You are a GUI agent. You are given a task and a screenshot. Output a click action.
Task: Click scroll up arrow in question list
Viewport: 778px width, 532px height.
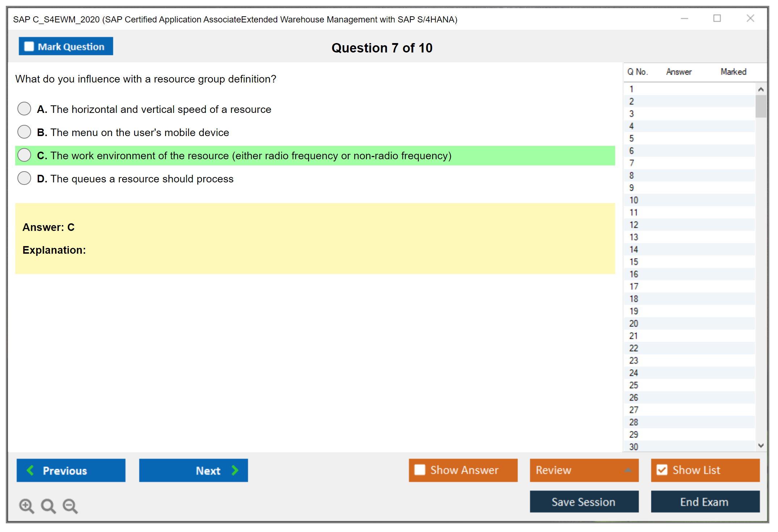pyautogui.click(x=761, y=89)
